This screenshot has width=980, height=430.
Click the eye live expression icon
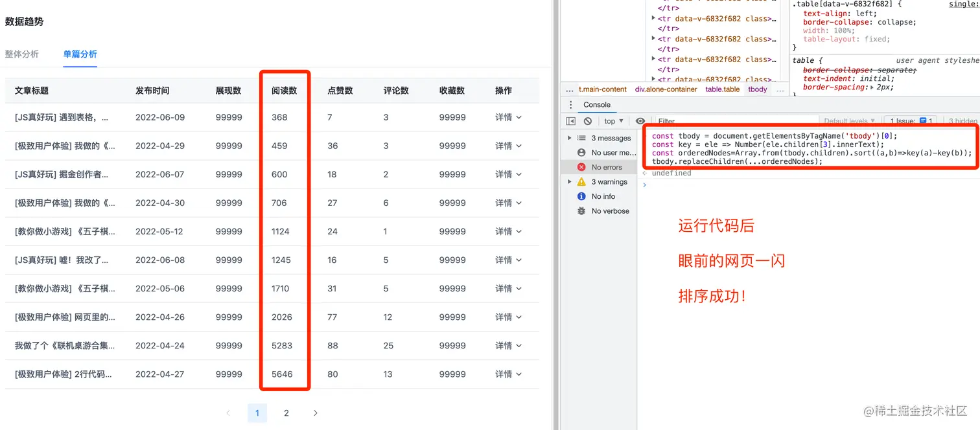click(x=640, y=121)
